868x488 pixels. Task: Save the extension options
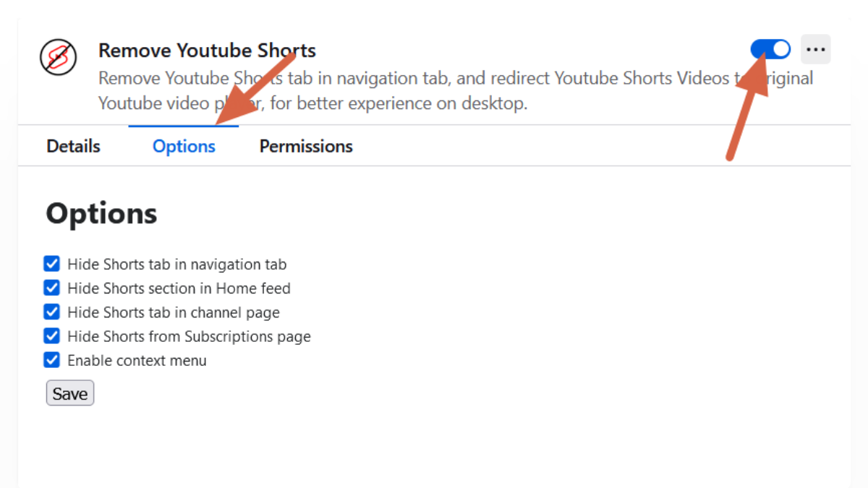(69, 393)
